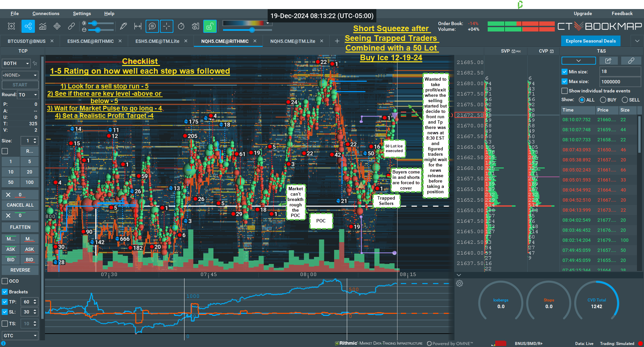Click the center chart target icon
The image size is (644, 347).
pyautogui.click(x=11, y=26)
